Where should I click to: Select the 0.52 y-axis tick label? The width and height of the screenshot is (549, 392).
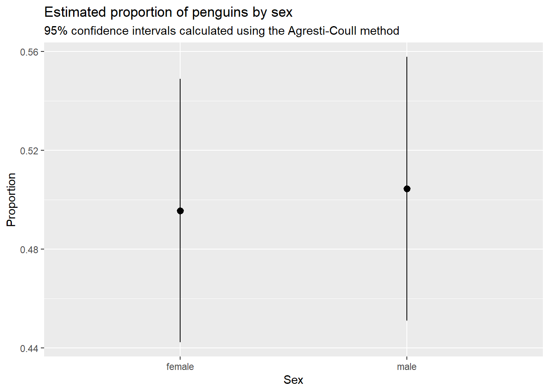[29, 151]
